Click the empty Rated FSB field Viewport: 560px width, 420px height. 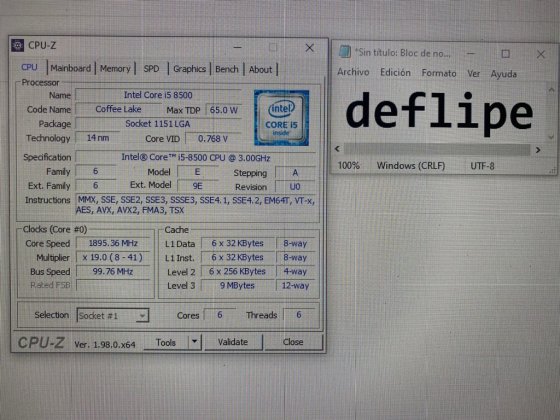point(113,285)
